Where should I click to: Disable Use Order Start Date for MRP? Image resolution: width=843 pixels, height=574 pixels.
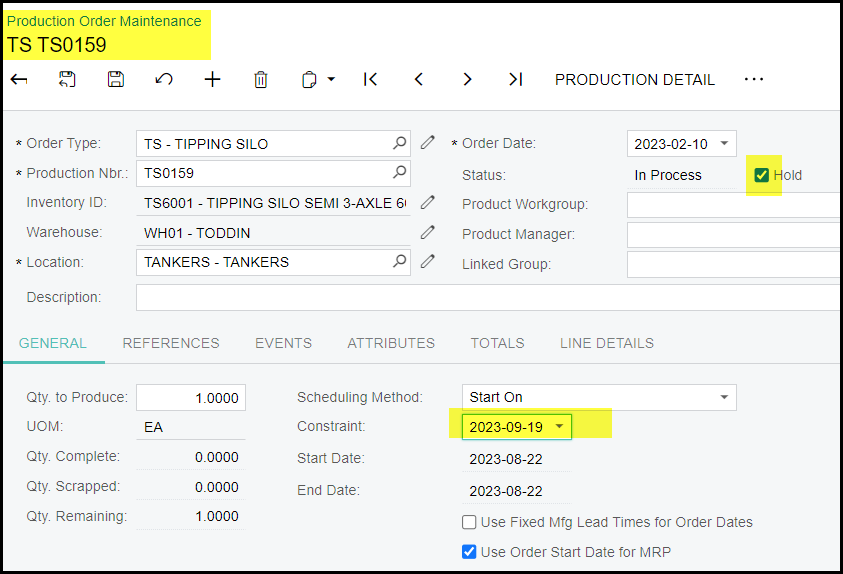469,551
